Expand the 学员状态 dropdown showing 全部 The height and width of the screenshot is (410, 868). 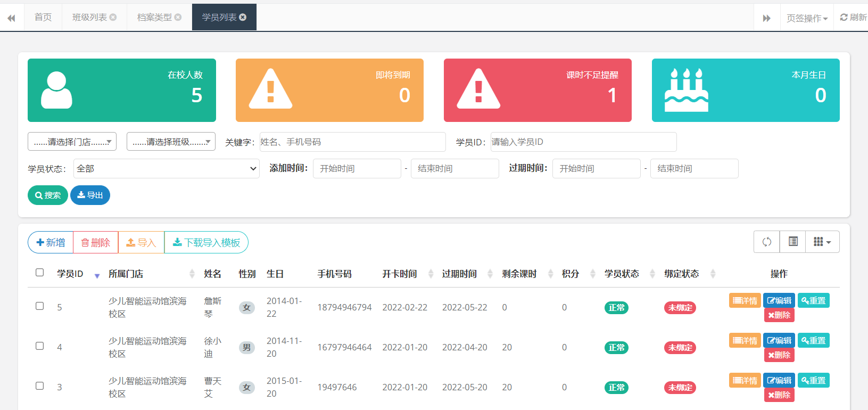(166, 169)
